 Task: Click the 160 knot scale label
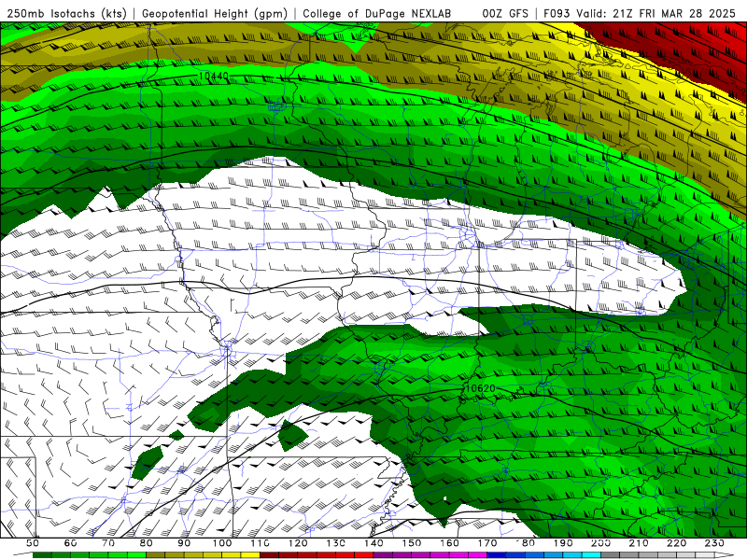click(449, 543)
